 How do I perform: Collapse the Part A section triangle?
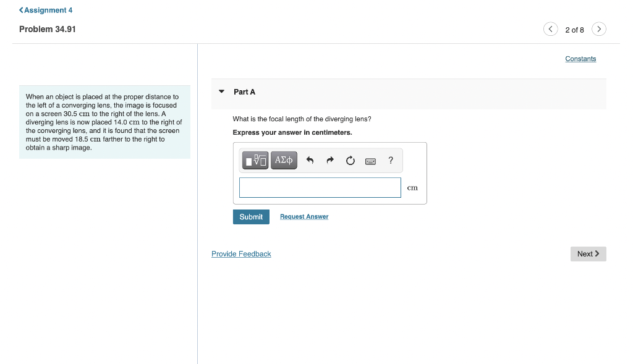221,91
